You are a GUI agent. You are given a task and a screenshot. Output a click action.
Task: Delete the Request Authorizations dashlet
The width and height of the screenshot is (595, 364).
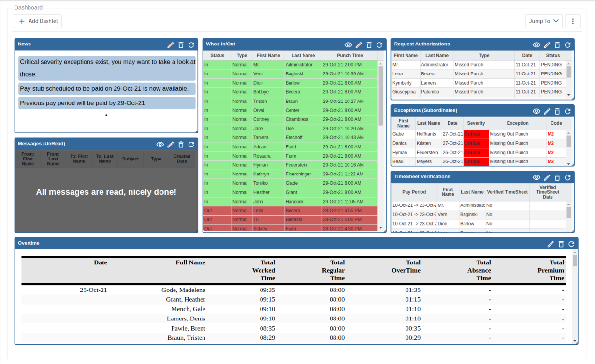(557, 45)
